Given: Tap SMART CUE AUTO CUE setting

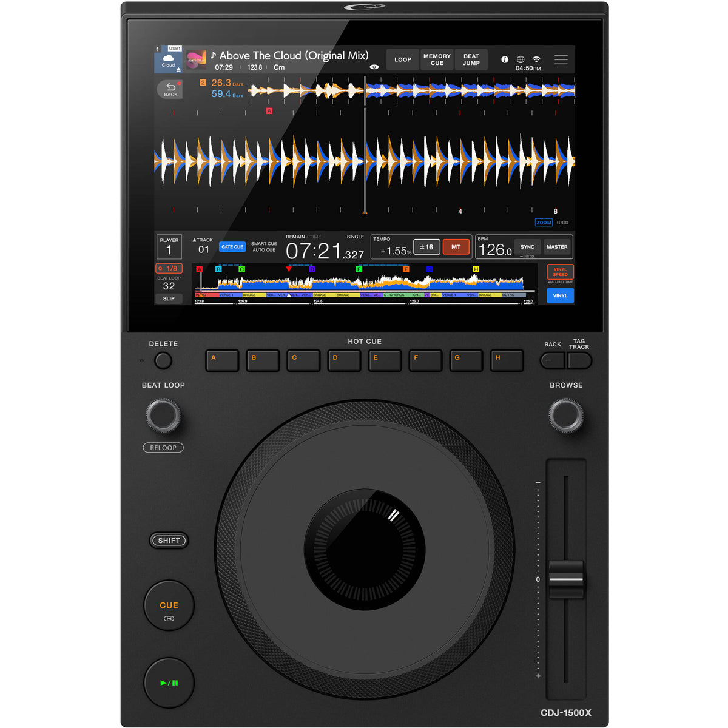Looking at the screenshot, I should 264,247.
